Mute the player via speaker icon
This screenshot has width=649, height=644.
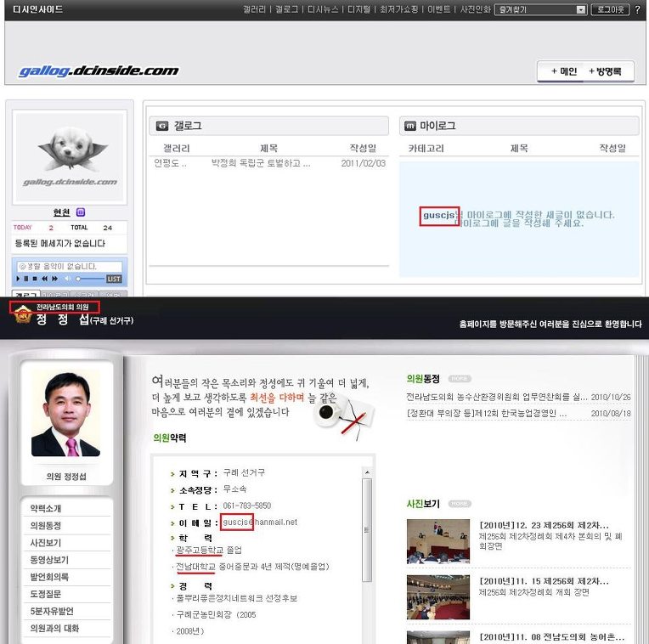point(68,279)
